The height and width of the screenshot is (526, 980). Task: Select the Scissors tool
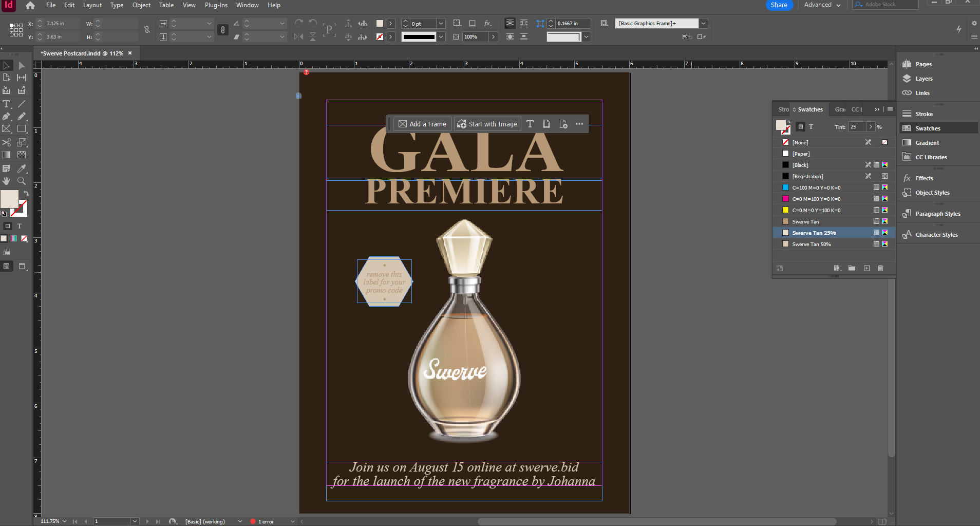[7, 142]
